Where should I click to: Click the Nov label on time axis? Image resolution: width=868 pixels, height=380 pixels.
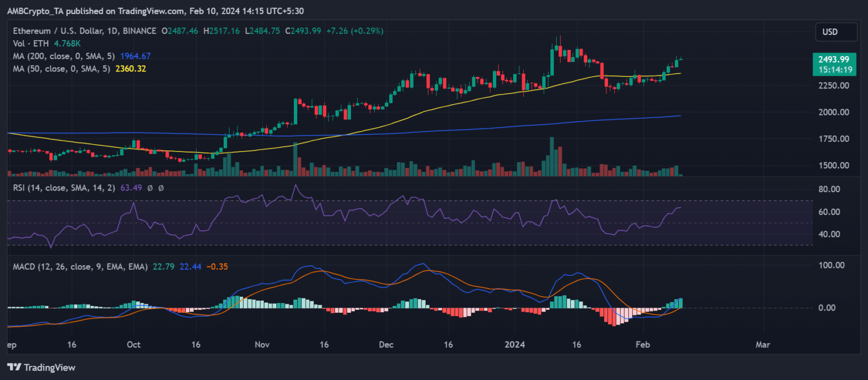pos(261,344)
